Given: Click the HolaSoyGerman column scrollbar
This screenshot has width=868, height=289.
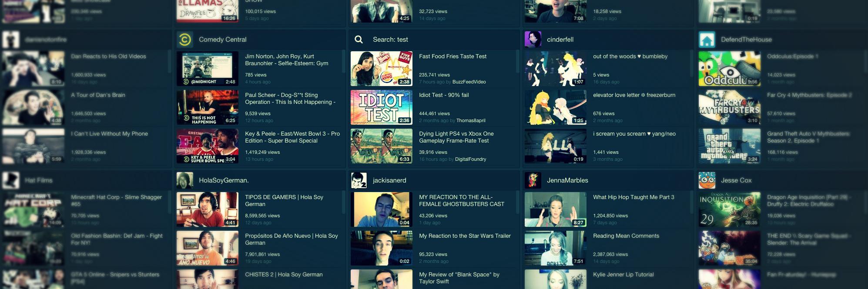Looking at the screenshot, I should 343,202.
